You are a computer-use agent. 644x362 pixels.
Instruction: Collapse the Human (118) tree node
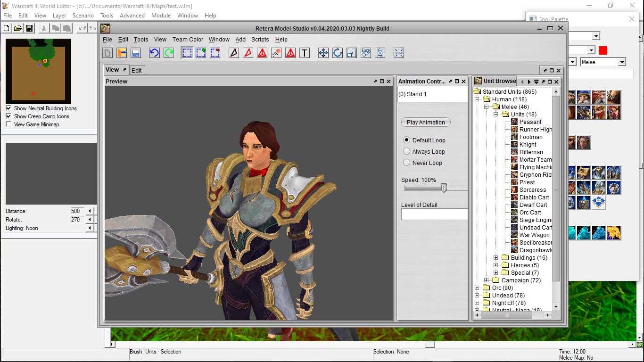(x=477, y=99)
